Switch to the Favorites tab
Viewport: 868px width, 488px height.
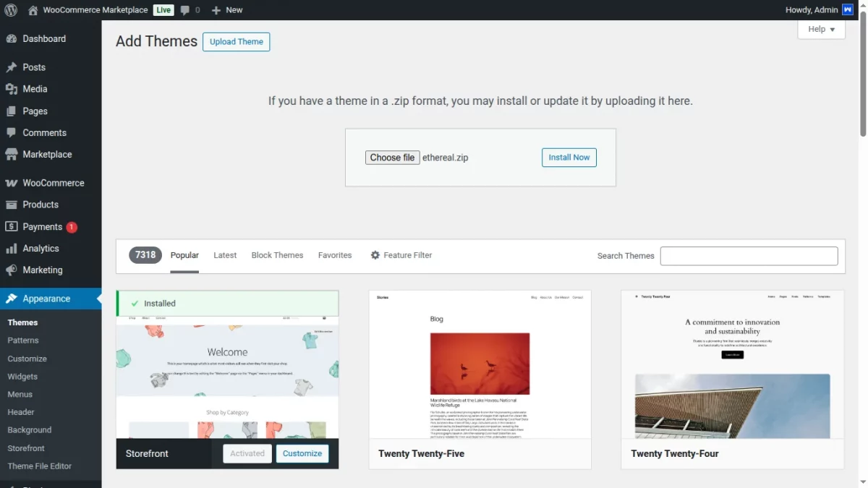pyautogui.click(x=335, y=255)
